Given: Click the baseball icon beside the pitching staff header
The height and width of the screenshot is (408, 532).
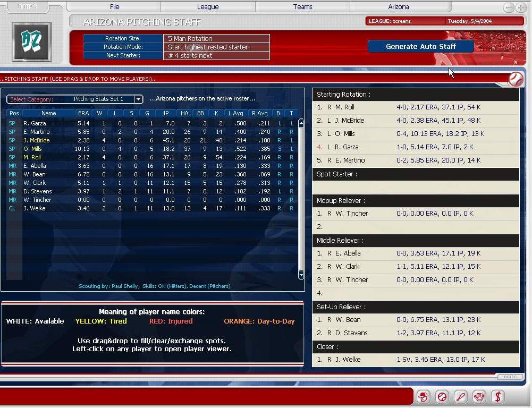Looking at the screenshot, I should [x=516, y=79].
